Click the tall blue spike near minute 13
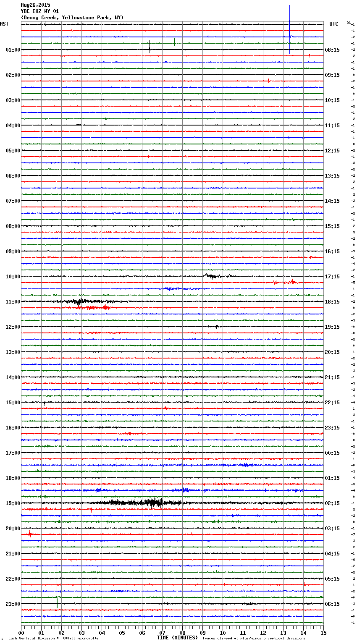 [289, 29]
